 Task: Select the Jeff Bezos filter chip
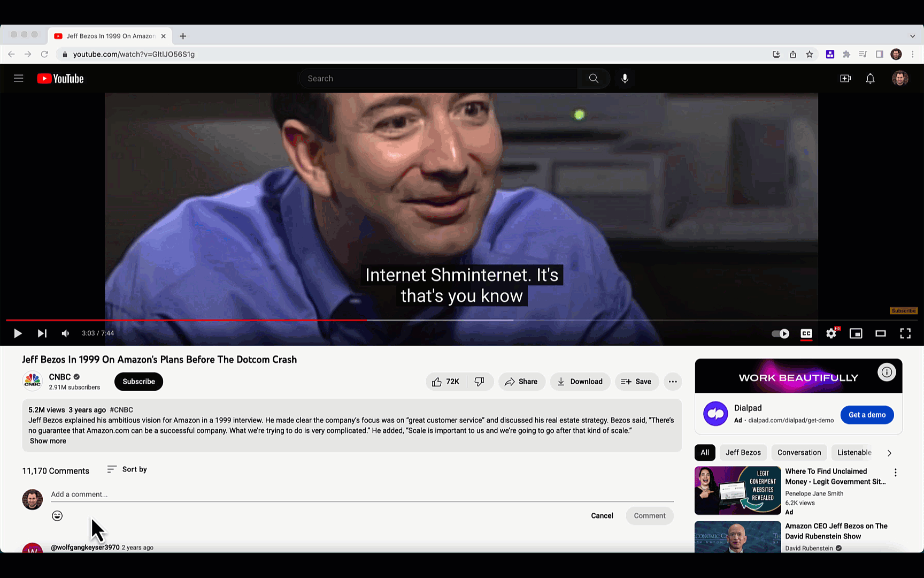click(743, 453)
